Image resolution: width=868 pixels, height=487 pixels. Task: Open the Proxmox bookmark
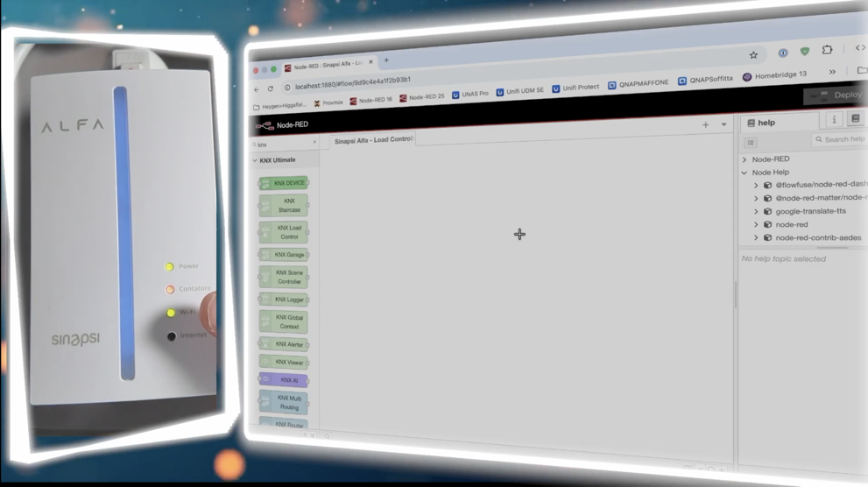328,103
